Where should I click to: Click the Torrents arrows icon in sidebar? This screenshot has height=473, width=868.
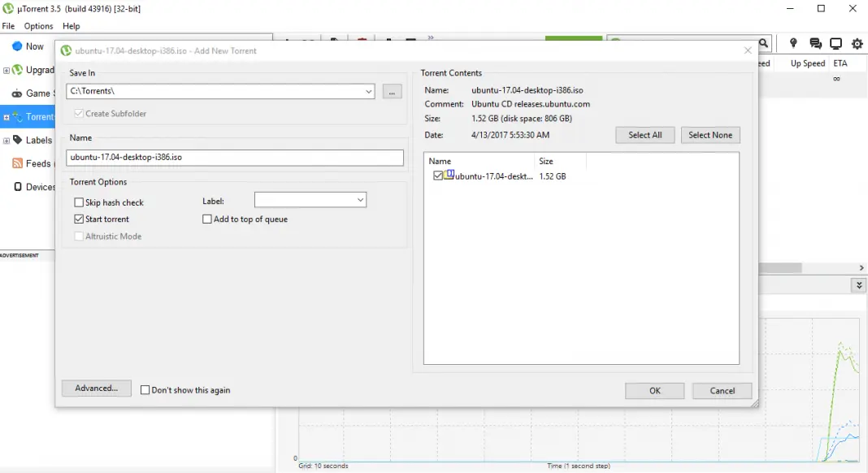pos(17,117)
